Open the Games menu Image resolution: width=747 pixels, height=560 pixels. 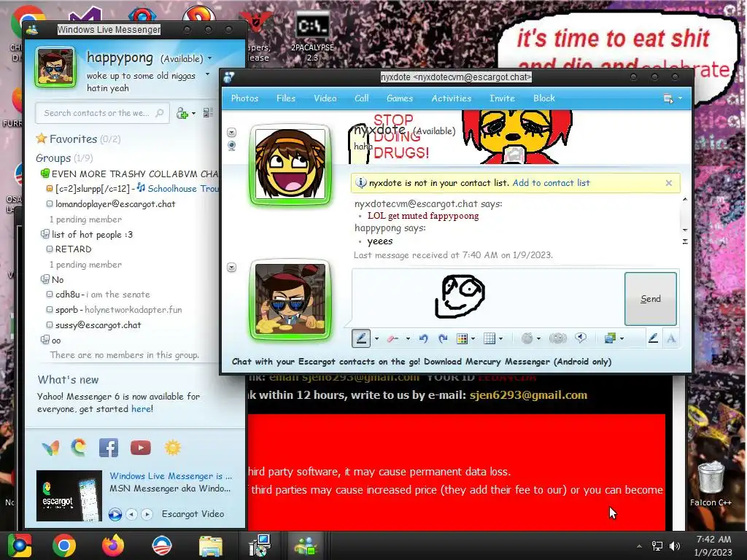tap(400, 98)
